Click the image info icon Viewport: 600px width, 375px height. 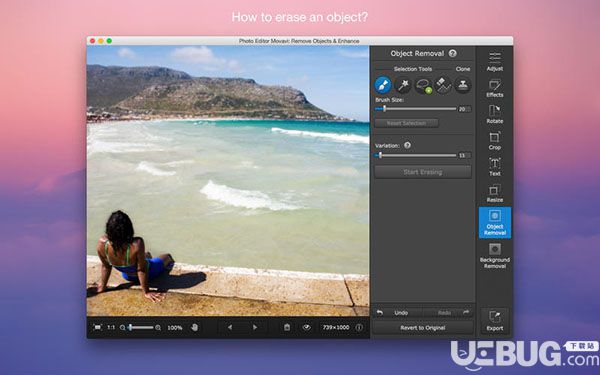tap(359, 328)
